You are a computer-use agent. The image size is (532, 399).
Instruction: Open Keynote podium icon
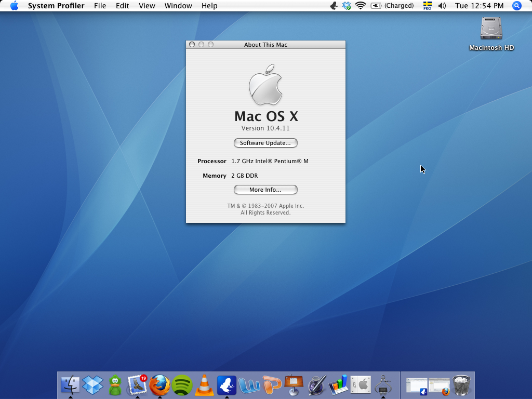294,385
